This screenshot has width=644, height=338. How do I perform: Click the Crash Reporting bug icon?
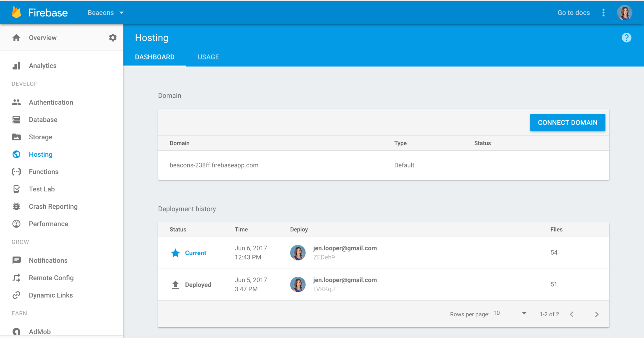point(16,206)
